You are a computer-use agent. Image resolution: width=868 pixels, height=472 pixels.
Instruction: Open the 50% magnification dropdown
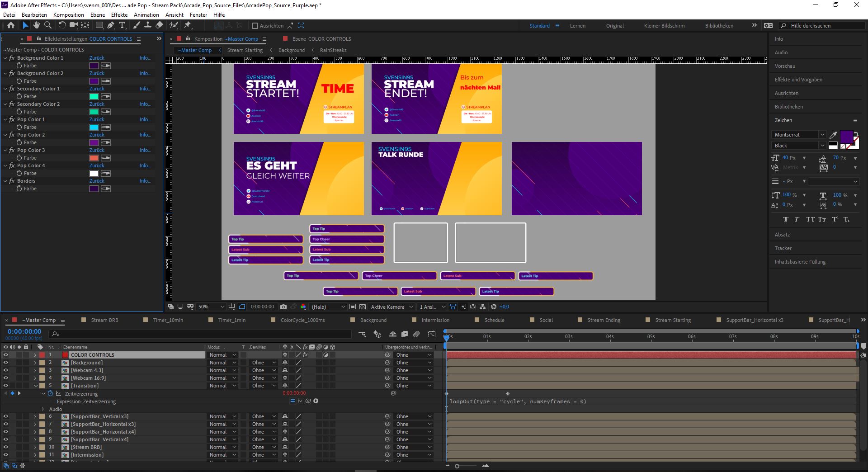pyautogui.click(x=211, y=307)
